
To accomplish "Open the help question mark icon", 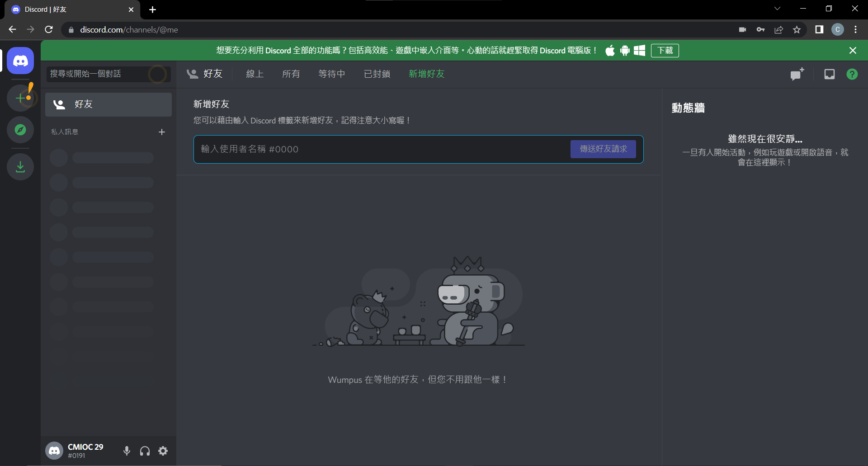I will tap(852, 74).
